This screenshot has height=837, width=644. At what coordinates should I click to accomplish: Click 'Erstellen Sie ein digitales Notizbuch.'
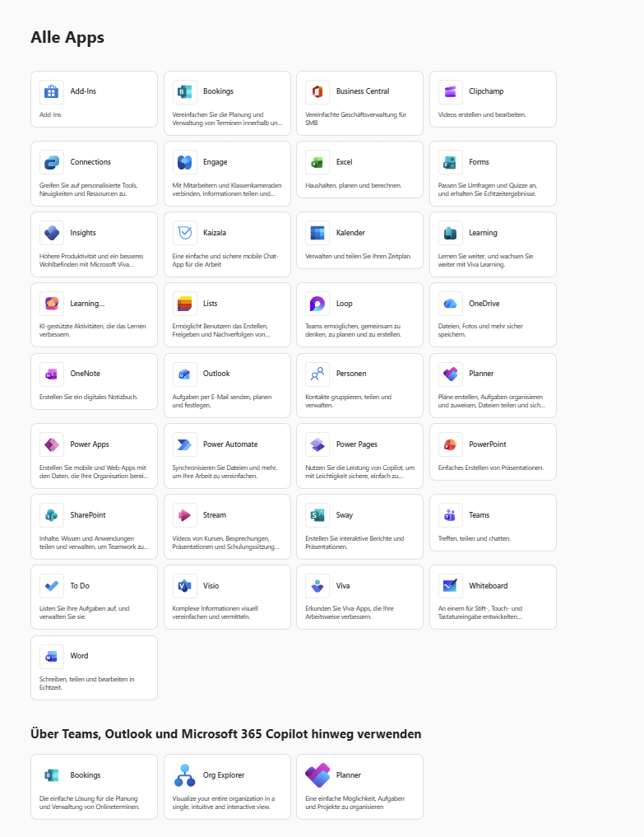click(89, 398)
